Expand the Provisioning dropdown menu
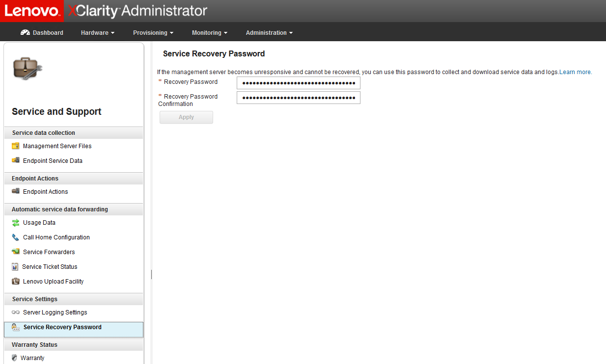Image resolution: width=606 pixels, height=364 pixels. [153, 33]
